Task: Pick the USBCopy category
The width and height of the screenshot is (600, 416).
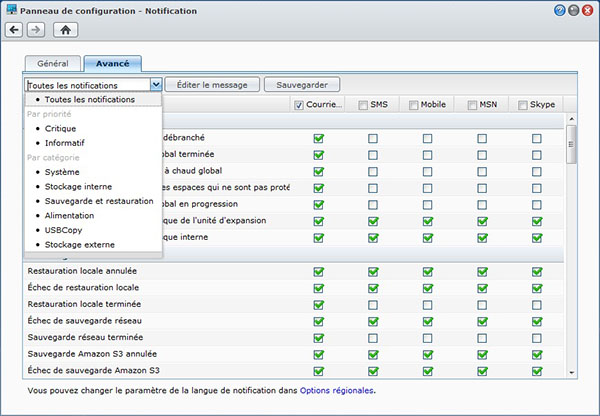Action: pos(93,230)
